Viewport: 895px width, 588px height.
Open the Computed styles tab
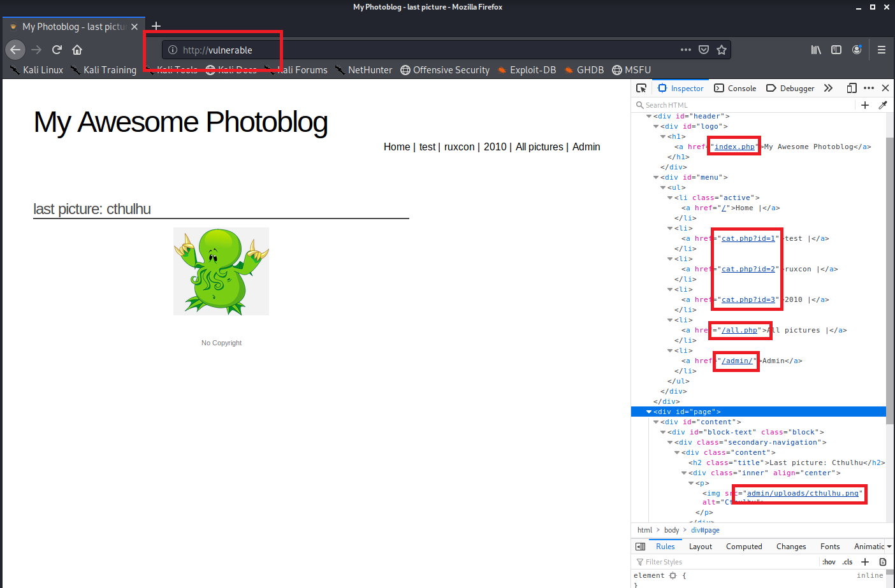tap(744, 547)
